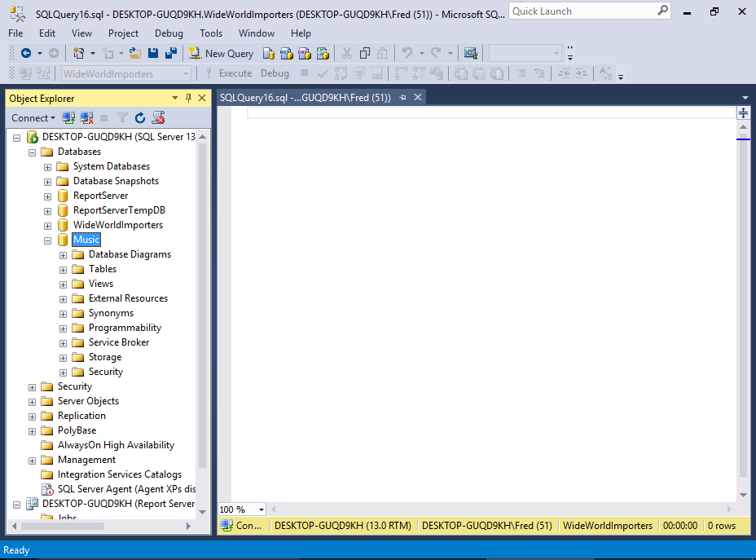Collapse the Music database node

(x=48, y=240)
